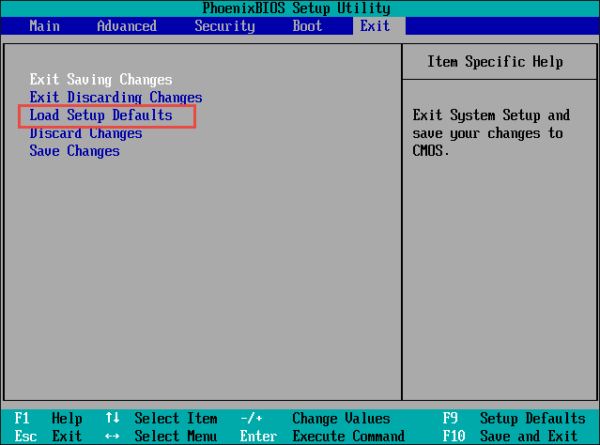
Task: Click the -/+ symbol in footer
Action: 252,419
